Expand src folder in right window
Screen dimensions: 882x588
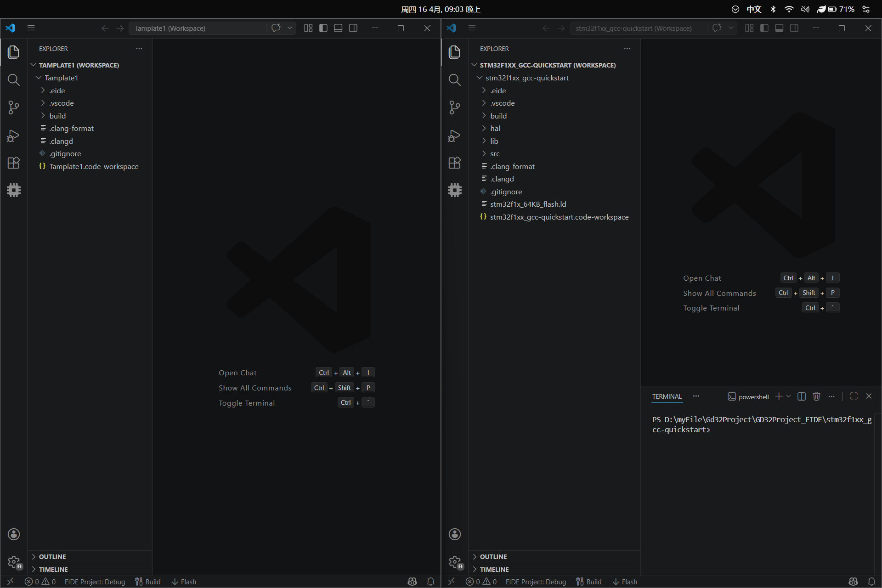click(495, 154)
